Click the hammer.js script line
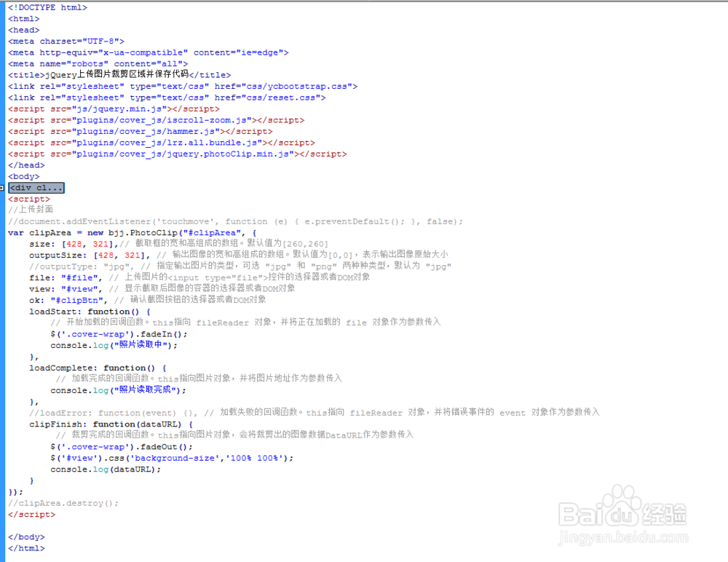This screenshot has height=562, width=728. pyautogui.click(x=141, y=132)
